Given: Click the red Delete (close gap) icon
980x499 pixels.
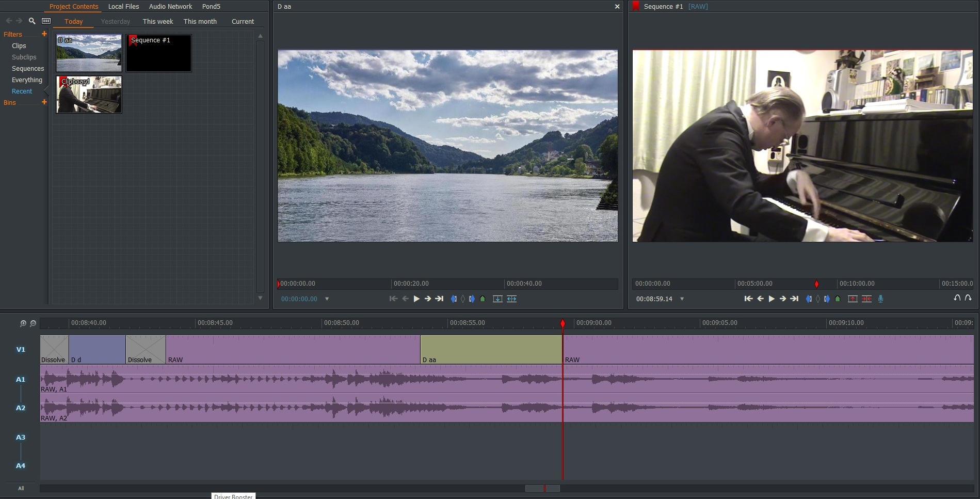Looking at the screenshot, I should (x=866, y=299).
